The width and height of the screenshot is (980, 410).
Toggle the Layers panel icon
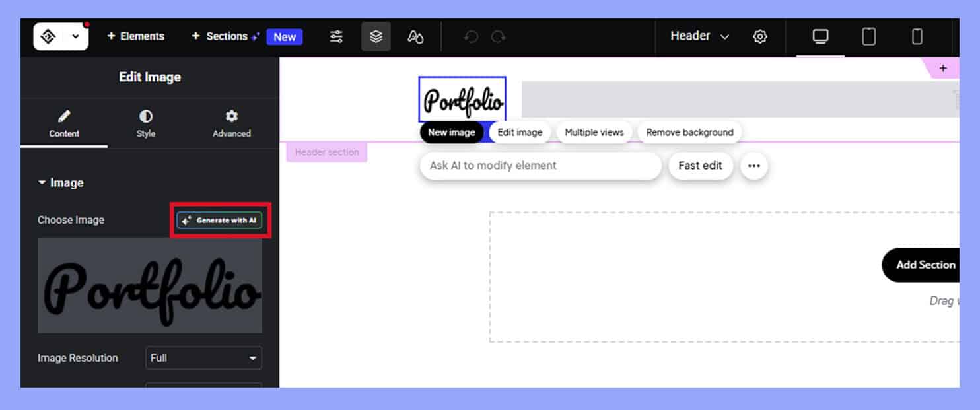(x=376, y=37)
